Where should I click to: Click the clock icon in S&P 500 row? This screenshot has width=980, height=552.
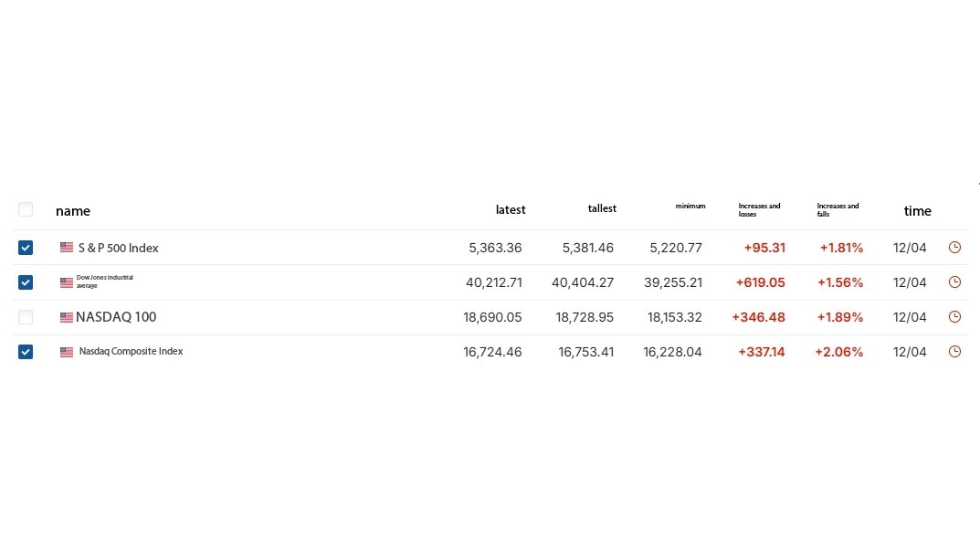pos(954,248)
